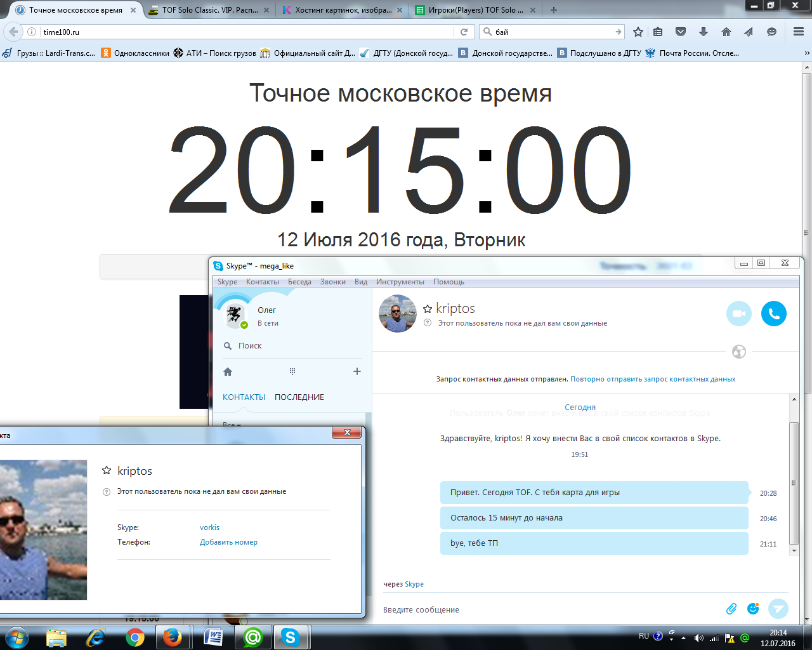This screenshot has width=812, height=650.
Task: Resend contact request link in Skype
Action: tap(653, 379)
